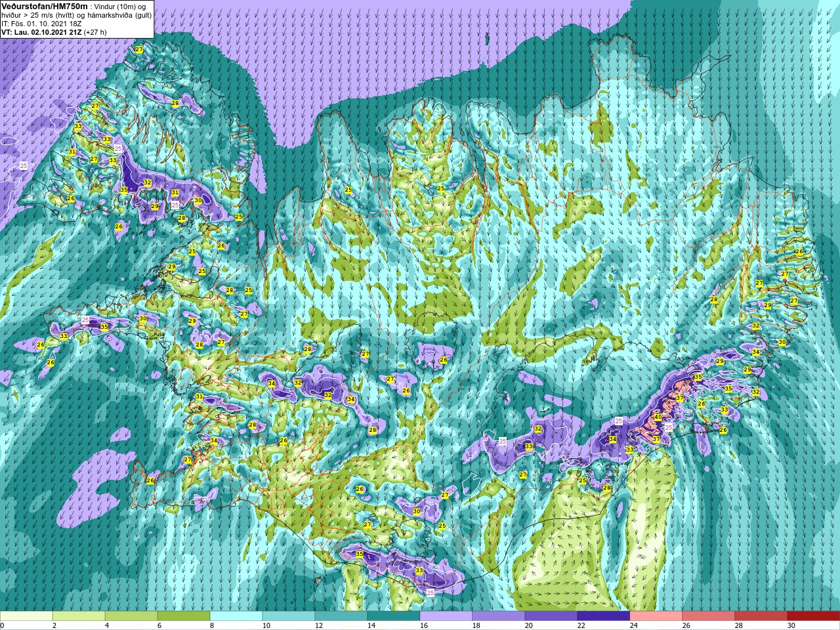The height and width of the screenshot is (630, 840).
Task: Pick the red 28–30 m/s legend swatch
Action: [761, 616]
